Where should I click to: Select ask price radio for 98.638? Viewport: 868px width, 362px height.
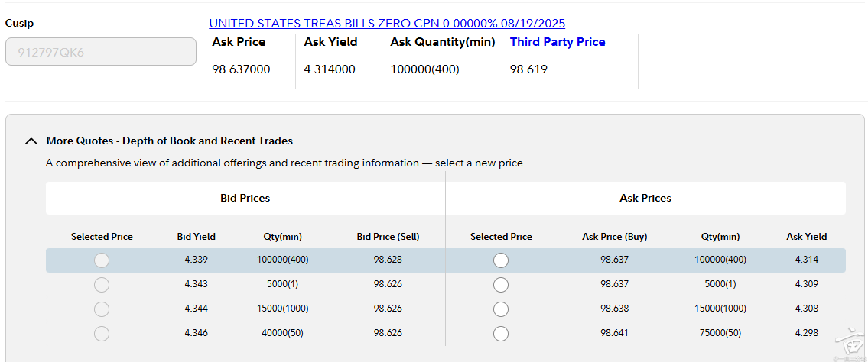pyautogui.click(x=501, y=309)
